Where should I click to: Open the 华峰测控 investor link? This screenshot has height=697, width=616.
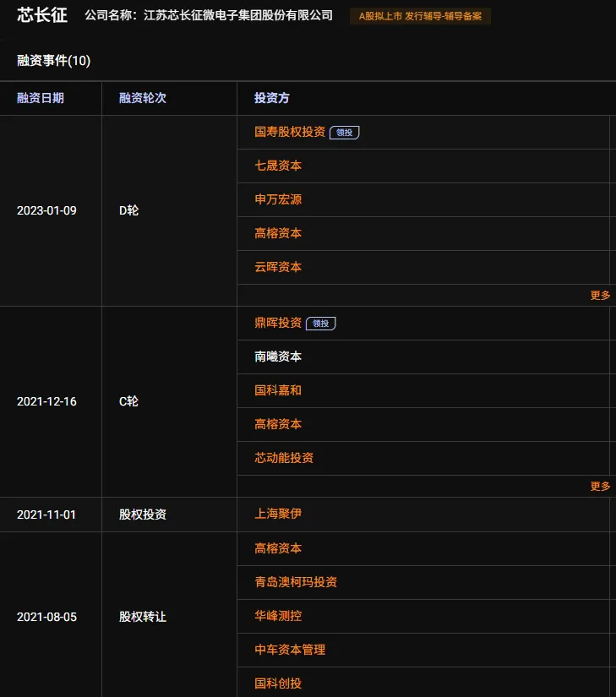[x=278, y=616]
